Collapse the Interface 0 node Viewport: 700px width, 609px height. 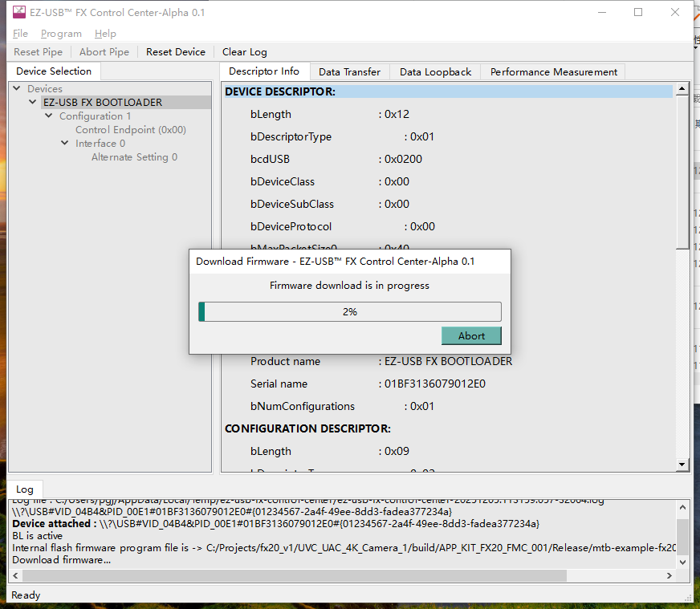(65, 143)
